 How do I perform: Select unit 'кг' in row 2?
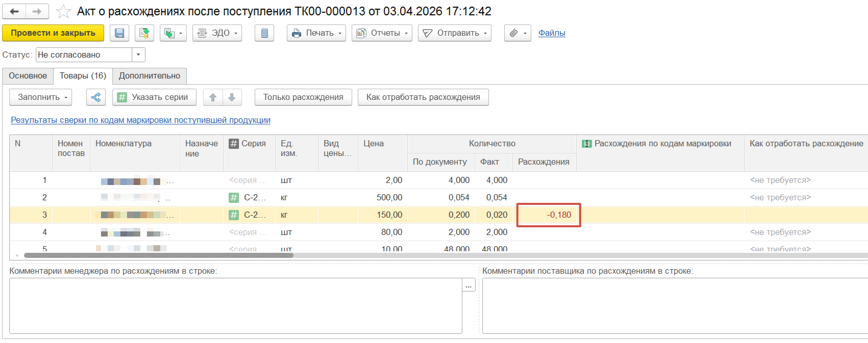coord(296,198)
